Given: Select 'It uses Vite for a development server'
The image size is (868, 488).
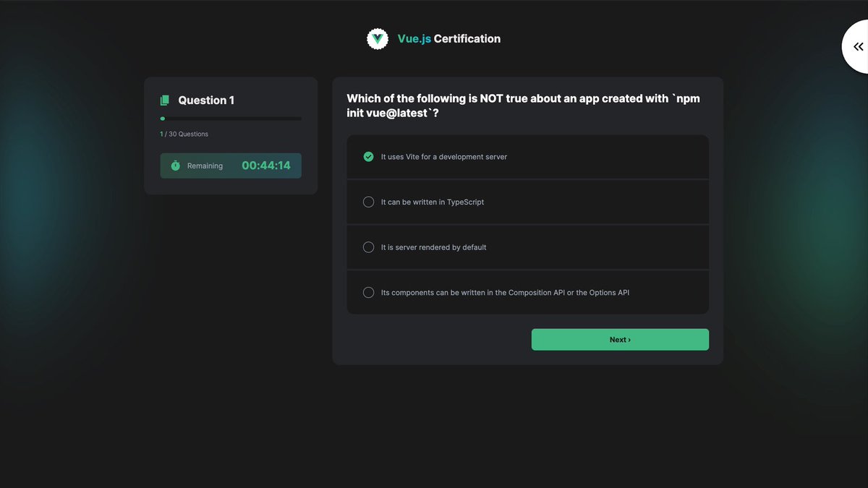Looking at the screenshot, I should (528, 157).
